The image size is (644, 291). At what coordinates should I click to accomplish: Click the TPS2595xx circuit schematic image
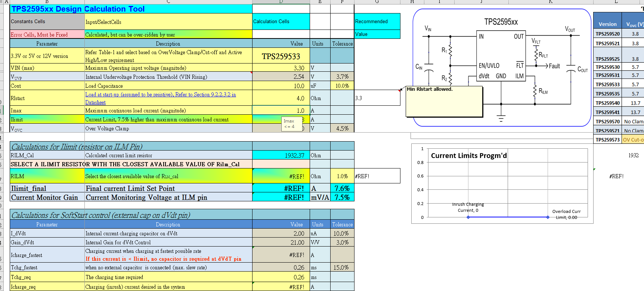tap(502, 68)
